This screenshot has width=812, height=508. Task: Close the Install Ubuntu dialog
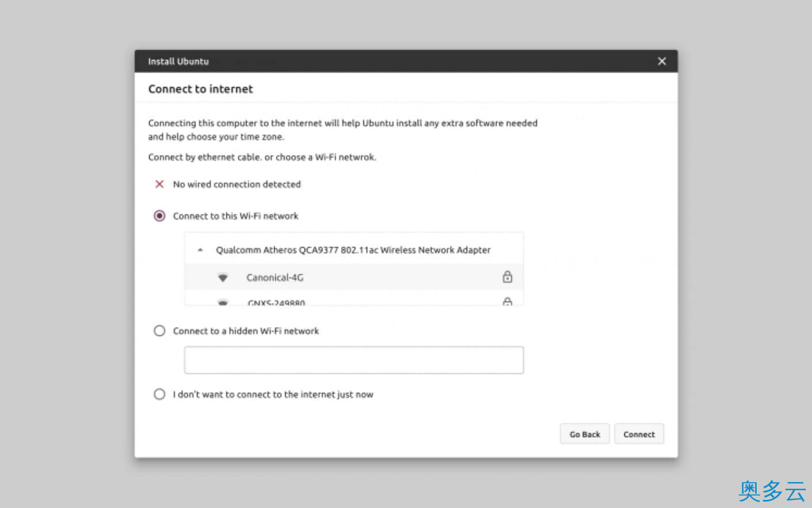click(x=662, y=61)
